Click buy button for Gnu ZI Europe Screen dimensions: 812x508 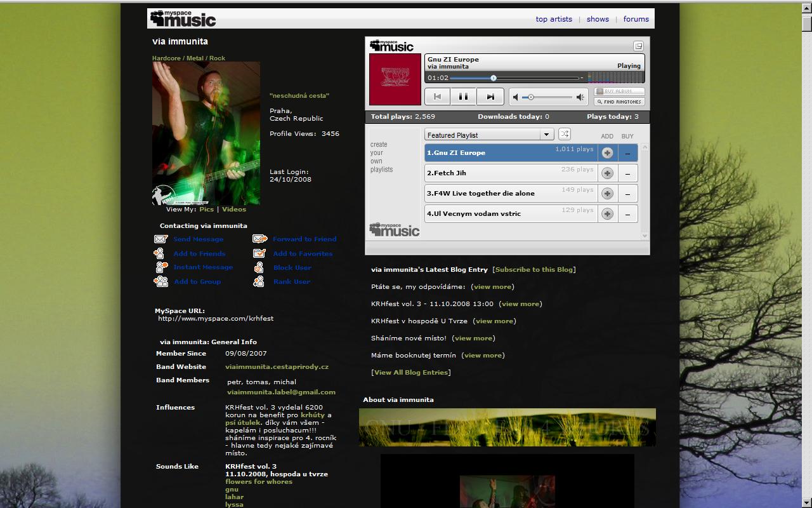(627, 153)
